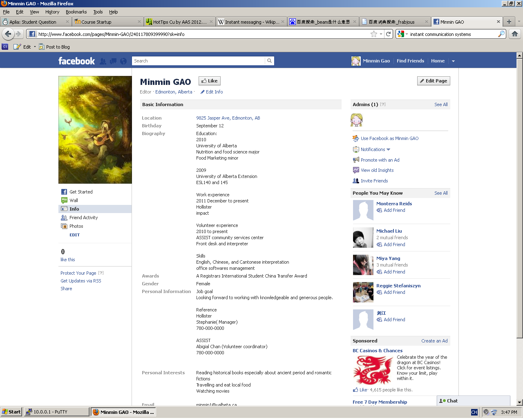Screen dimensions: 523x420
Task: Add Michael Liu as a friend
Action: point(391,244)
